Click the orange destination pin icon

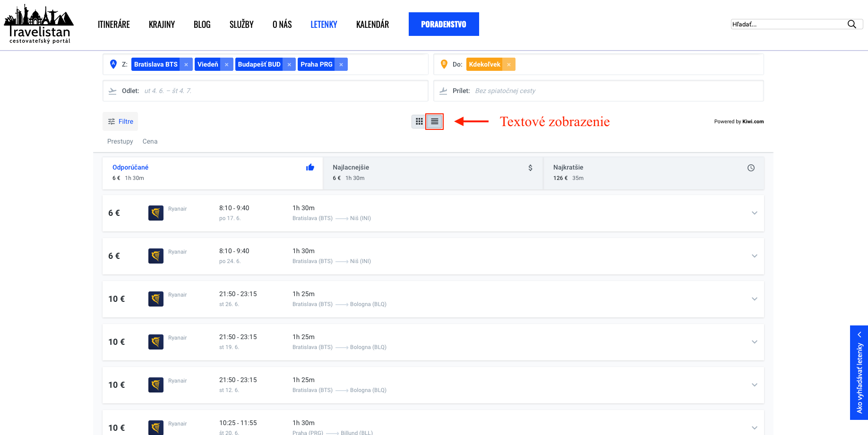(444, 64)
